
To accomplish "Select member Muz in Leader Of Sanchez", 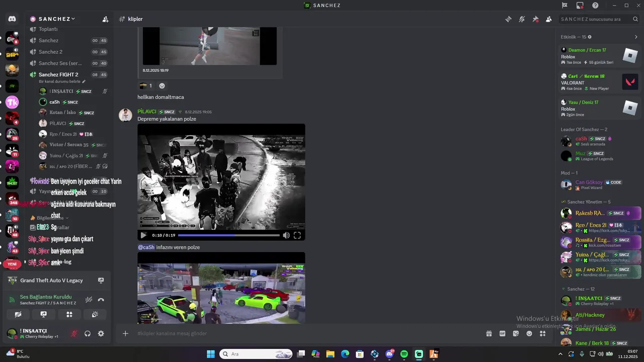I will click(600, 156).
